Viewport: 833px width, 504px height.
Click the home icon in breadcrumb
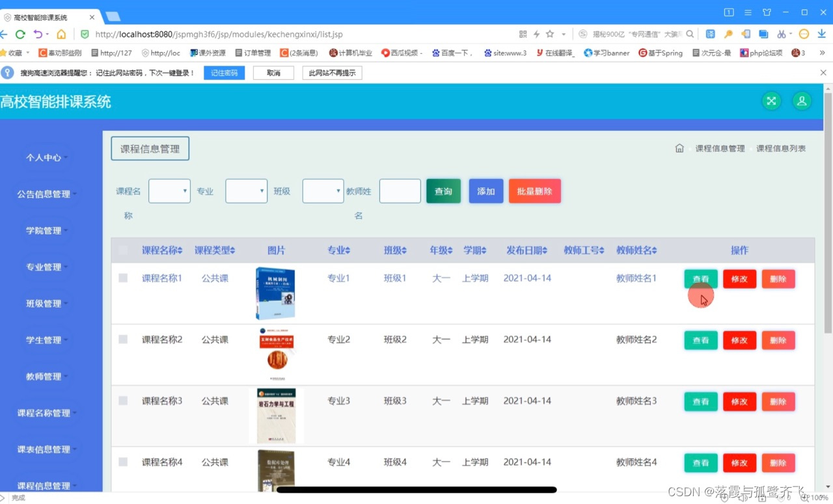(x=679, y=148)
